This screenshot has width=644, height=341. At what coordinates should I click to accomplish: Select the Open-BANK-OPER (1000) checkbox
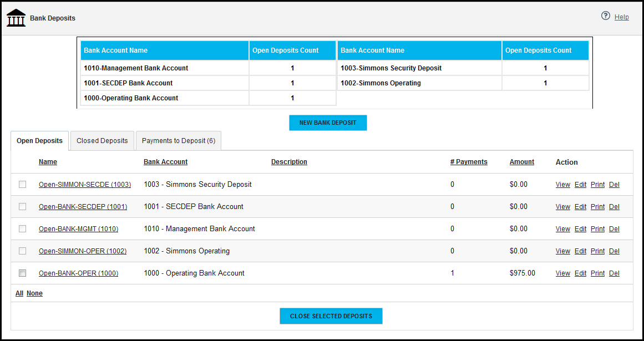(x=23, y=273)
